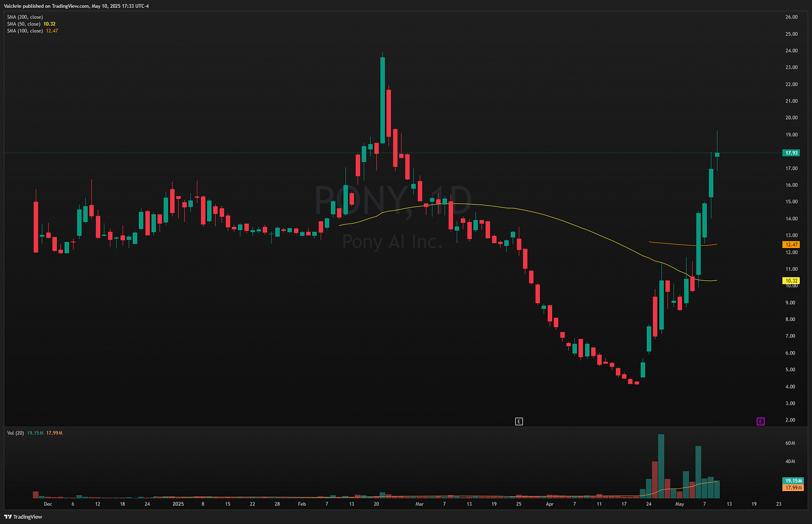Click the 17.93 current price label

coord(791,153)
